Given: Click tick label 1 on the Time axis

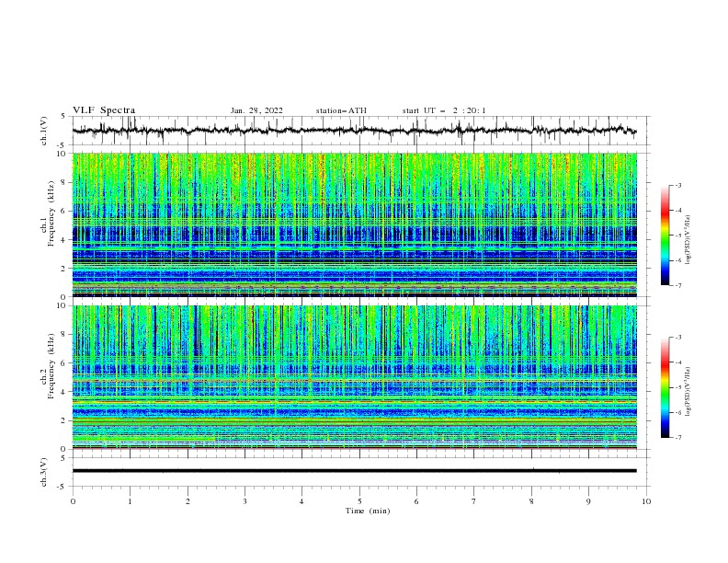Looking at the screenshot, I should coord(130,501).
